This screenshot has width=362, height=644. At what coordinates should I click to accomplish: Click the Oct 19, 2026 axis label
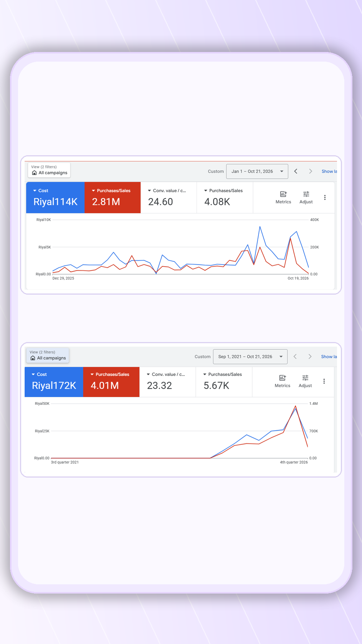(x=298, y=278)
